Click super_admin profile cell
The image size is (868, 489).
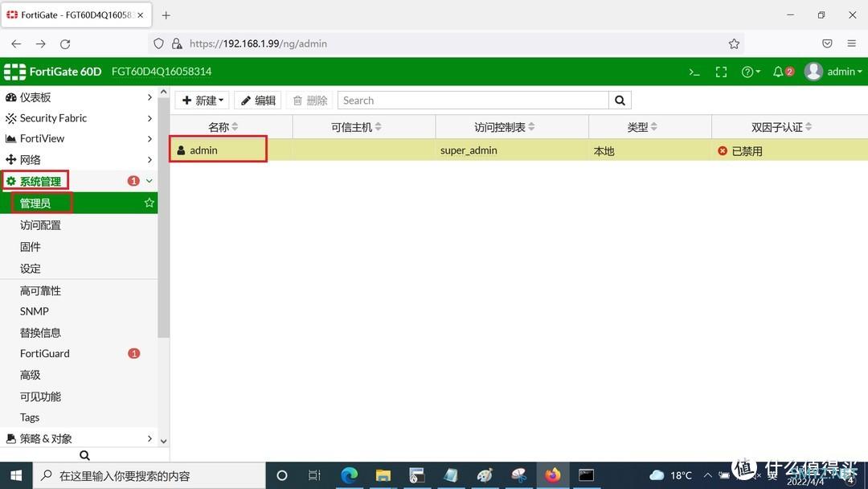click(x=469, y=150)
